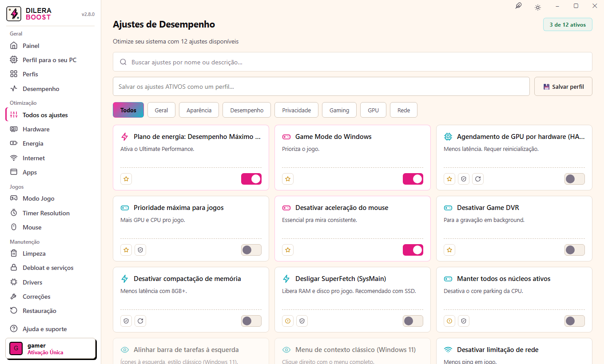
Task: Switch to the Rede filter tab
Action: (x=404, y=110)
